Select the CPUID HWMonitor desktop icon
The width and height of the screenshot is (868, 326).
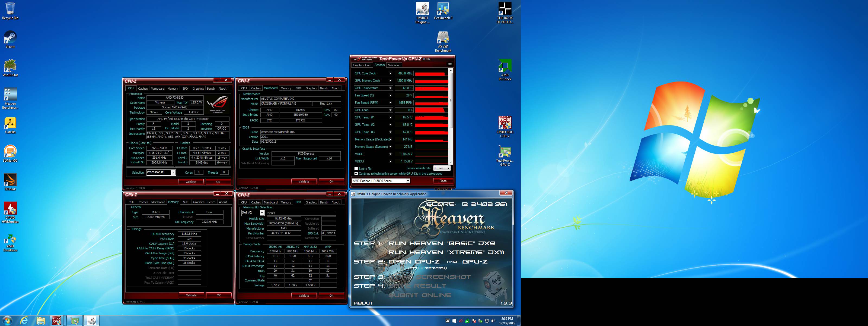[x=10, y=213]
